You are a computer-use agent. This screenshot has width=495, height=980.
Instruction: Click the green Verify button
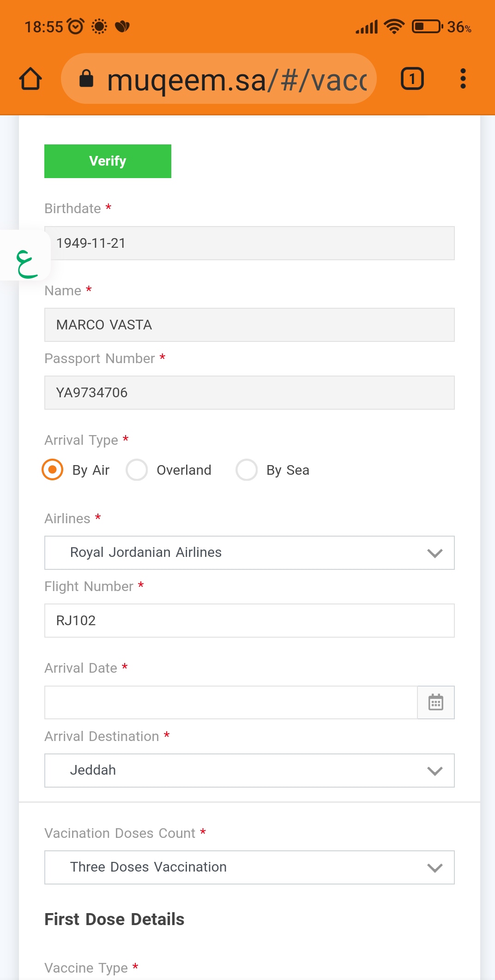pyautogui.click(x=108, y=161)
